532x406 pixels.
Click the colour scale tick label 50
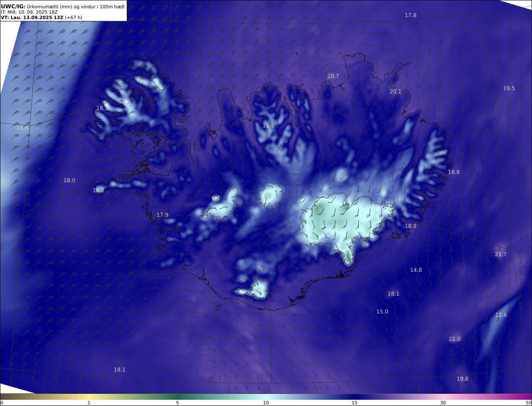point(529,403)
